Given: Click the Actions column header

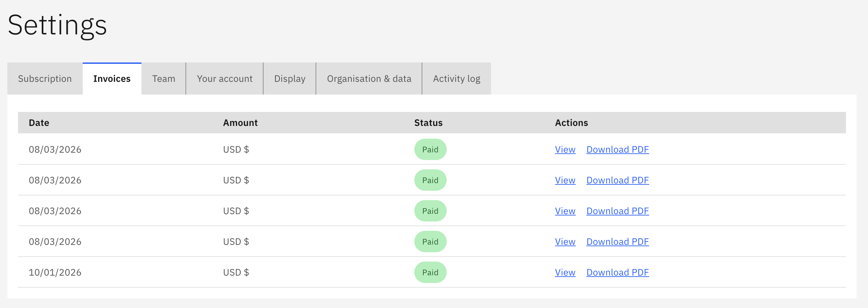Looking at the screenshot, I should click(x=571, y=123).
